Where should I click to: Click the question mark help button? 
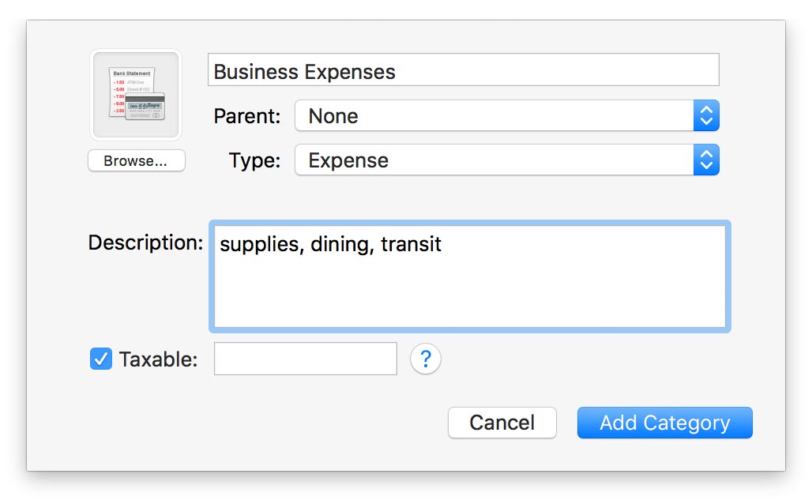pyautogui.click(x=426, y=359)
